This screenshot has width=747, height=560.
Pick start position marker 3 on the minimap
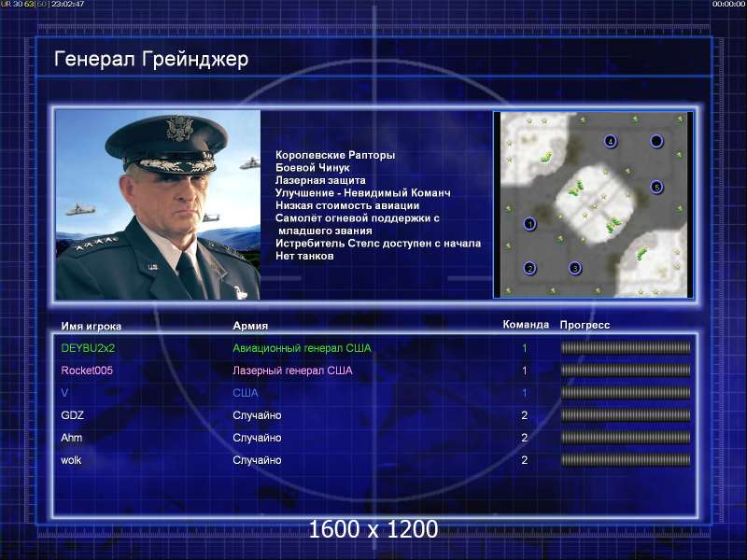coord(575,269)
